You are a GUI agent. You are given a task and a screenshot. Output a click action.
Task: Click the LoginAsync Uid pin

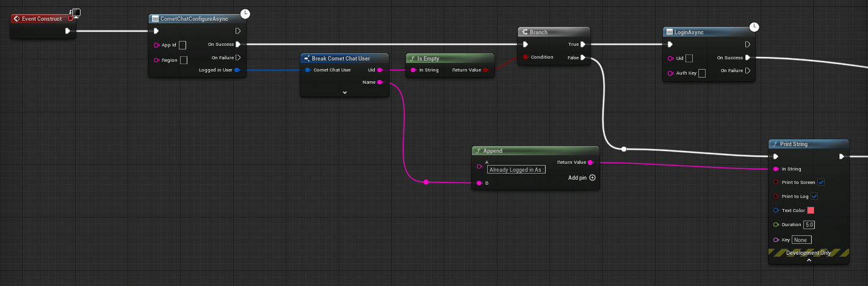pos(671,58)
